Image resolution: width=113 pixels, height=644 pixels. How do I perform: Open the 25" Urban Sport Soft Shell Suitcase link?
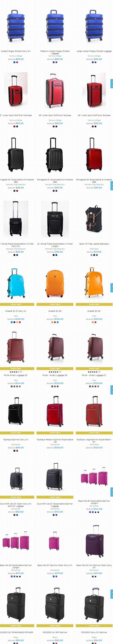tap(55, 115)
